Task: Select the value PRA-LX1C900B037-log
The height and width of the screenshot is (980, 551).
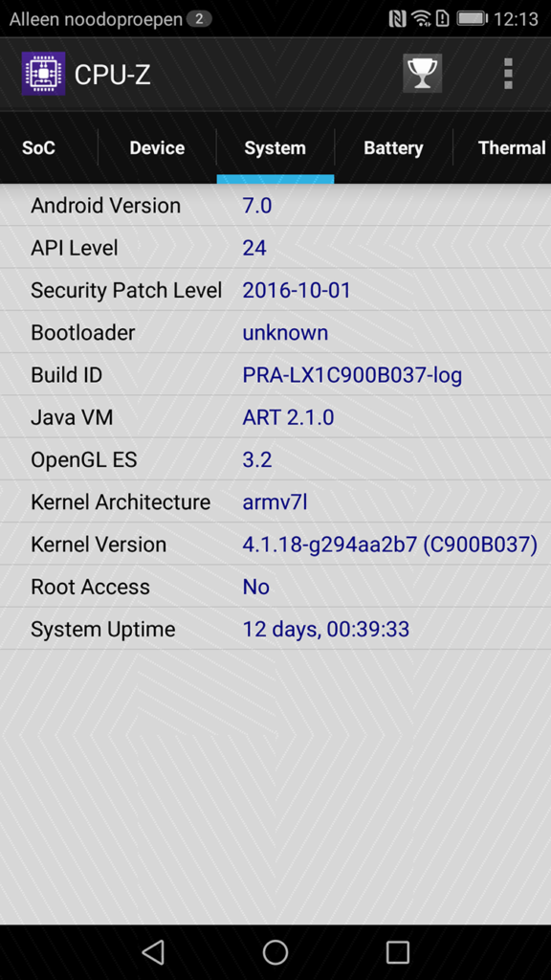Action: tap(352, 375)
